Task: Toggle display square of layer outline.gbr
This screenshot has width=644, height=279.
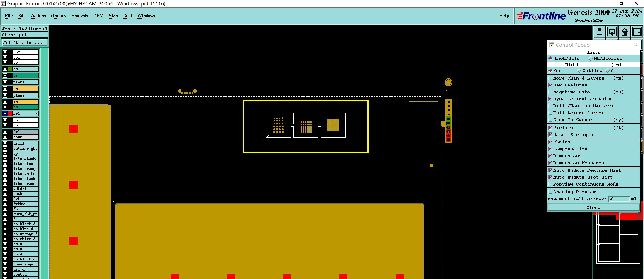Action: (x=5, y=148)
